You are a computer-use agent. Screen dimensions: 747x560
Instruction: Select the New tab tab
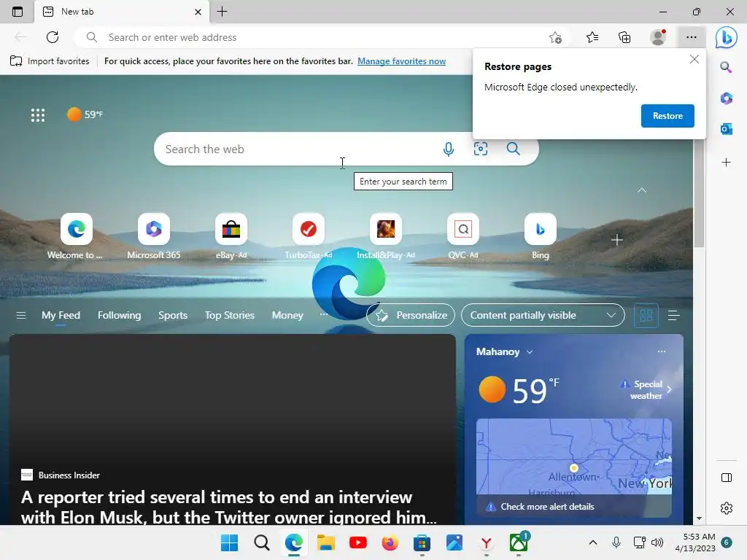[x=122, y=12]
